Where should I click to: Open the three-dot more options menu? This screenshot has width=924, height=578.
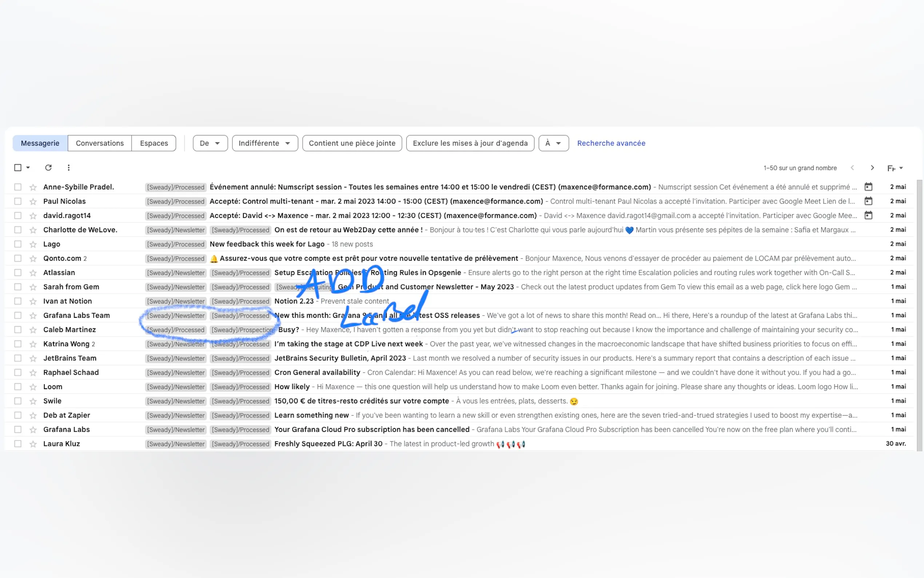tap(68, 167)
